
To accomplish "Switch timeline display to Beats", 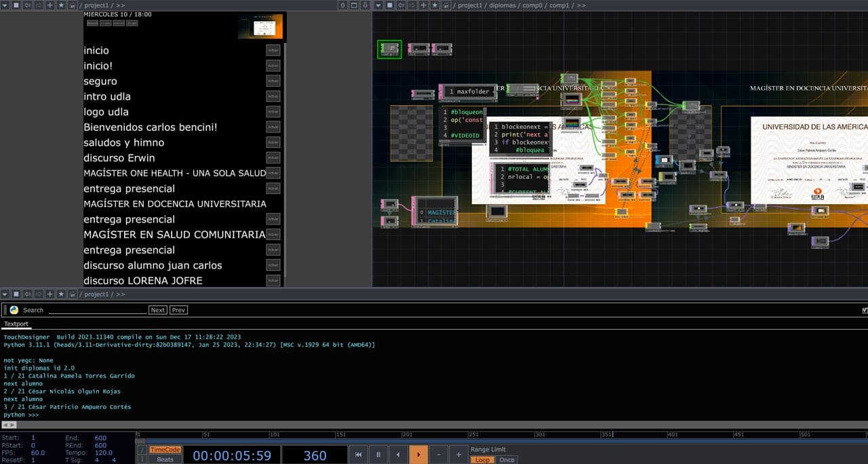I will point(165,459).
